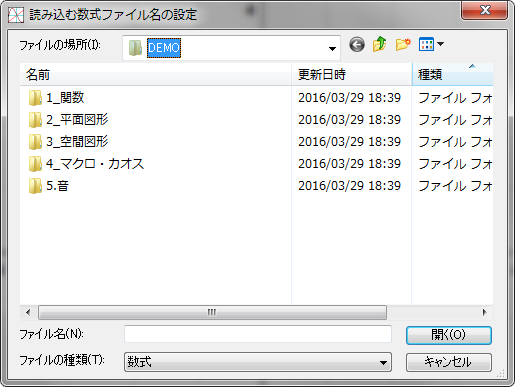Click the scrollbar left arrow
The width and height of the screenshot is (515, 387).
point(28,312)
